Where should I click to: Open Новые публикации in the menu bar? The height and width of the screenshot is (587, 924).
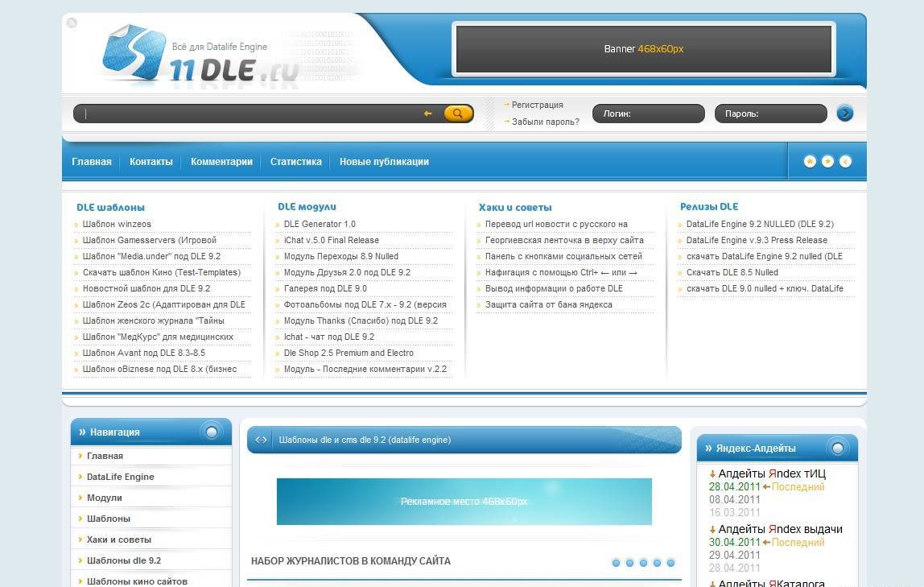[384, 162]
